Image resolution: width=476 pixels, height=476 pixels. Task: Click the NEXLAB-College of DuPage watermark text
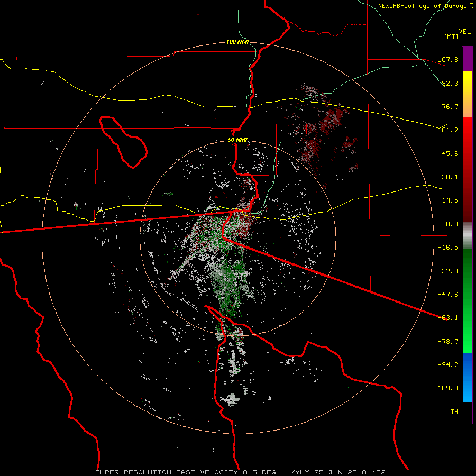click(425, 6)
